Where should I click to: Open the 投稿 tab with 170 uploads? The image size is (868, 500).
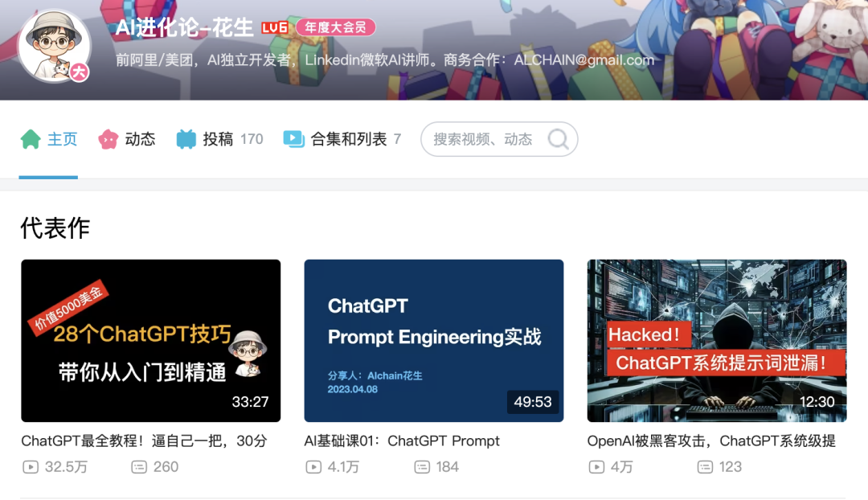pos(219,139)
